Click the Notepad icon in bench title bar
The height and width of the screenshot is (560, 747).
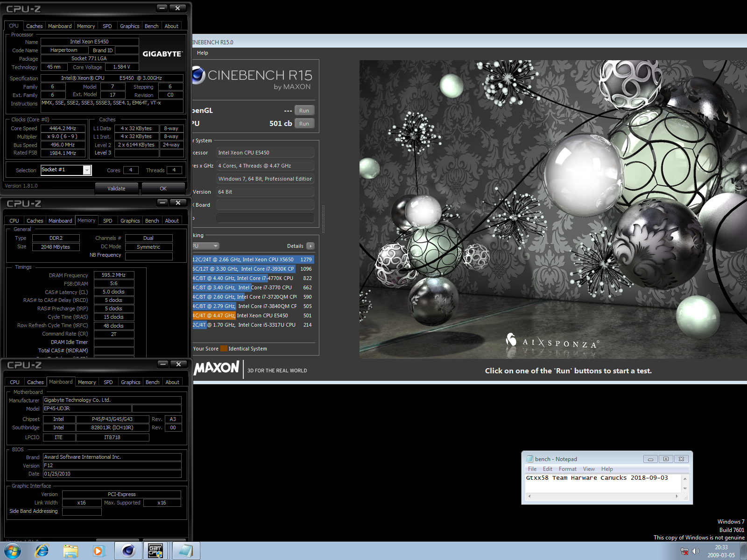(x=530, y=459)
